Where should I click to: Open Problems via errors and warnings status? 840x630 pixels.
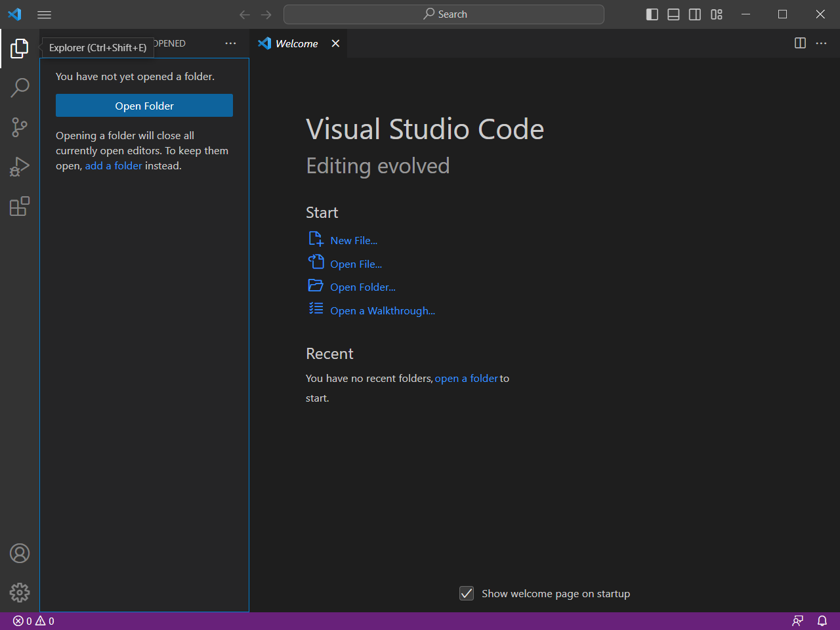[33, 621]
